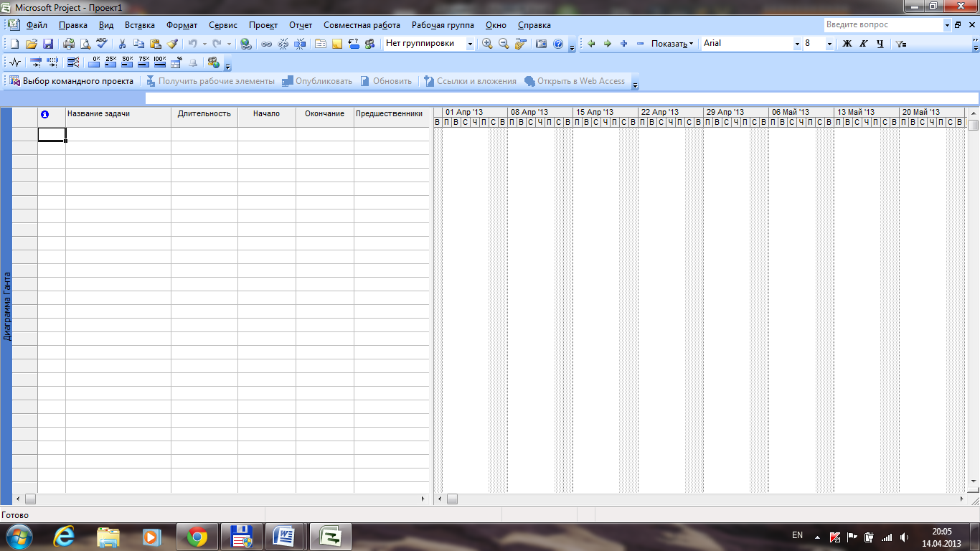Expand the Введите вопрос help dropdown arrow

(x=946, y=25)
